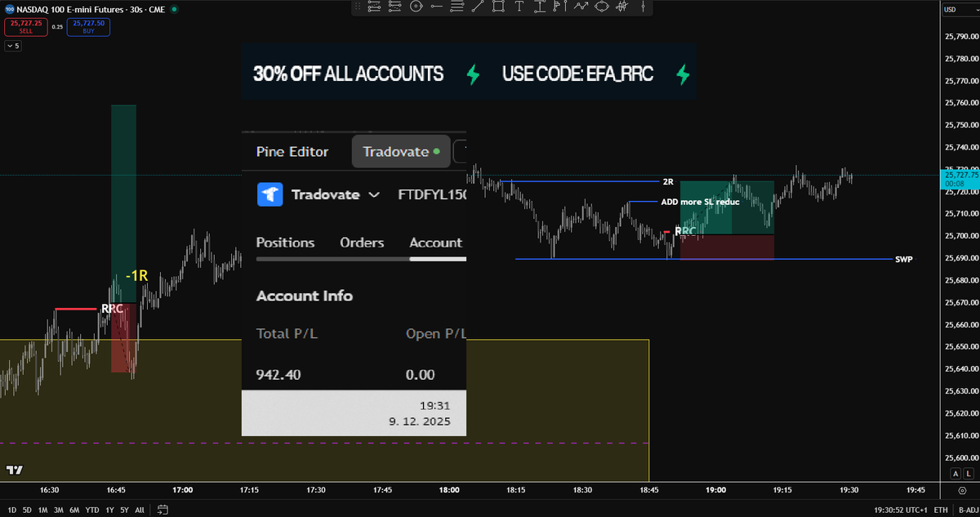Grab the drawing toolbar drag handle
This screenshot has height=517, width=980.
(x=358, y=7)
